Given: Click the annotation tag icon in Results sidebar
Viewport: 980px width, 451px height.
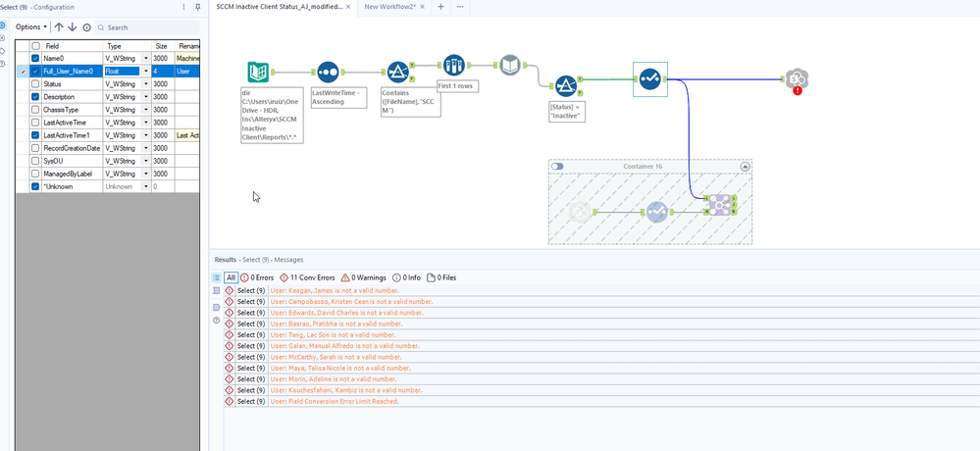Looking at the screenshot, I should (216, 307).
